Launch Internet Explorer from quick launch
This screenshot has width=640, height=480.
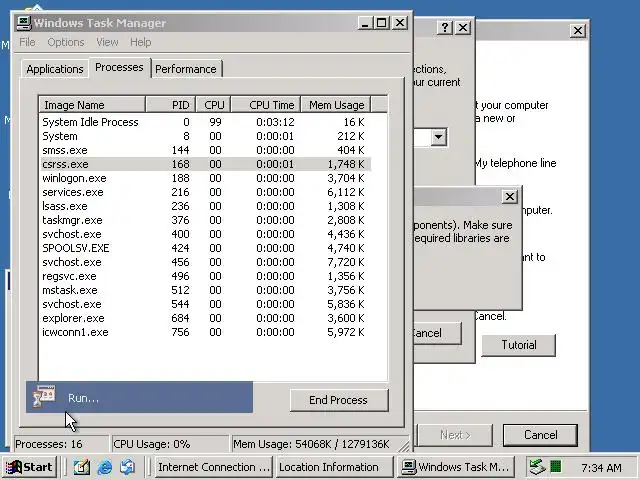point(105,467)
